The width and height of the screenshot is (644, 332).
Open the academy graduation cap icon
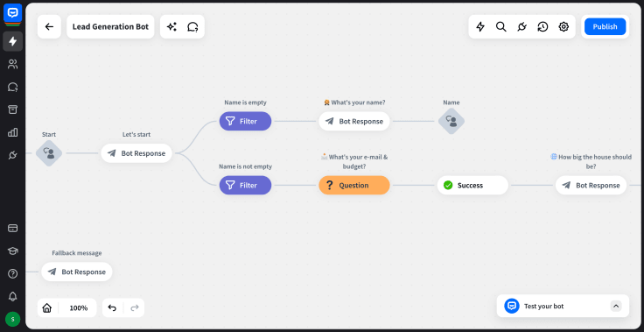coord(13,251)
